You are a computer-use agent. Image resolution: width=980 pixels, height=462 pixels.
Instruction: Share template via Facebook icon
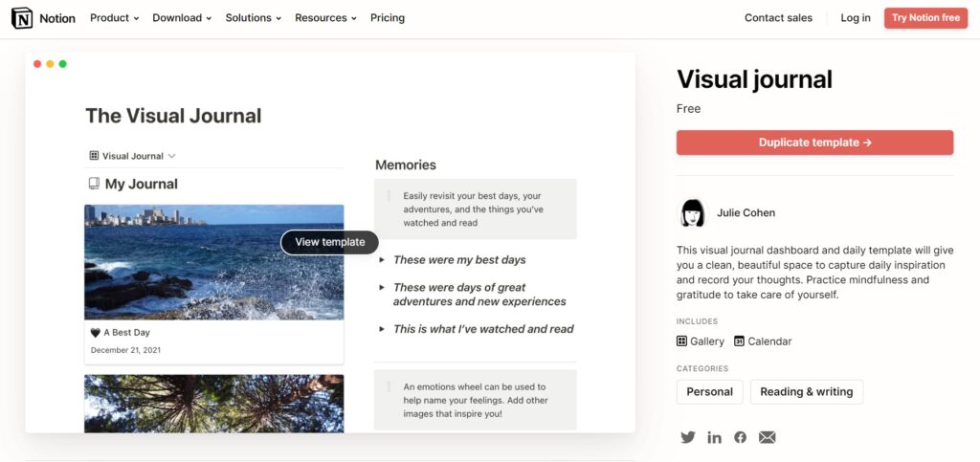tap(740, 437)
